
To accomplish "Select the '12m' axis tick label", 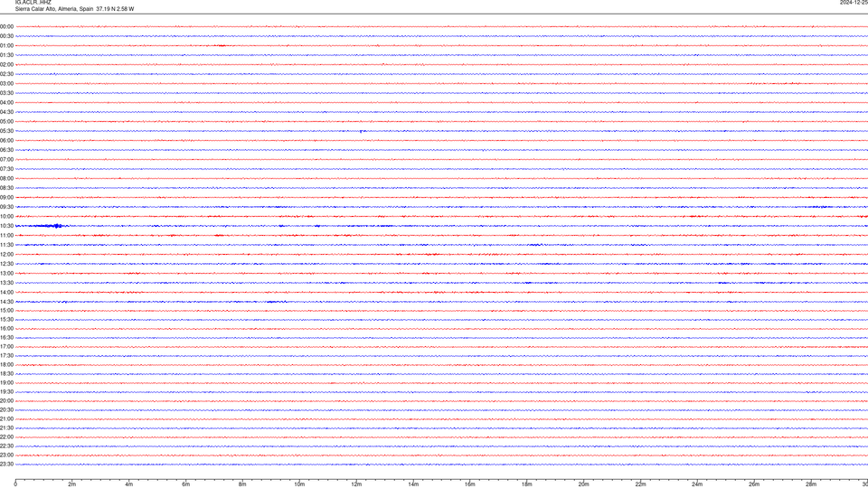I will (x=356, y=484).
